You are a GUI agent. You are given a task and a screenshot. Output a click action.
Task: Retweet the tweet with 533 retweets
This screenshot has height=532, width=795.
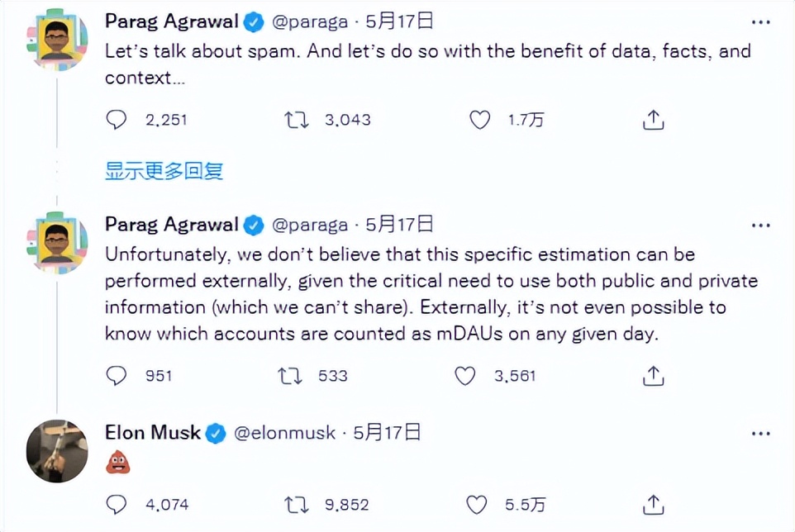[x=289, y=376]
